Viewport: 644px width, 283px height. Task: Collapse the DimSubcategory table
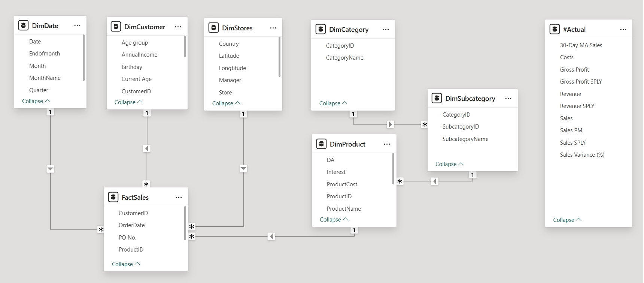click(x=449, y=164)
